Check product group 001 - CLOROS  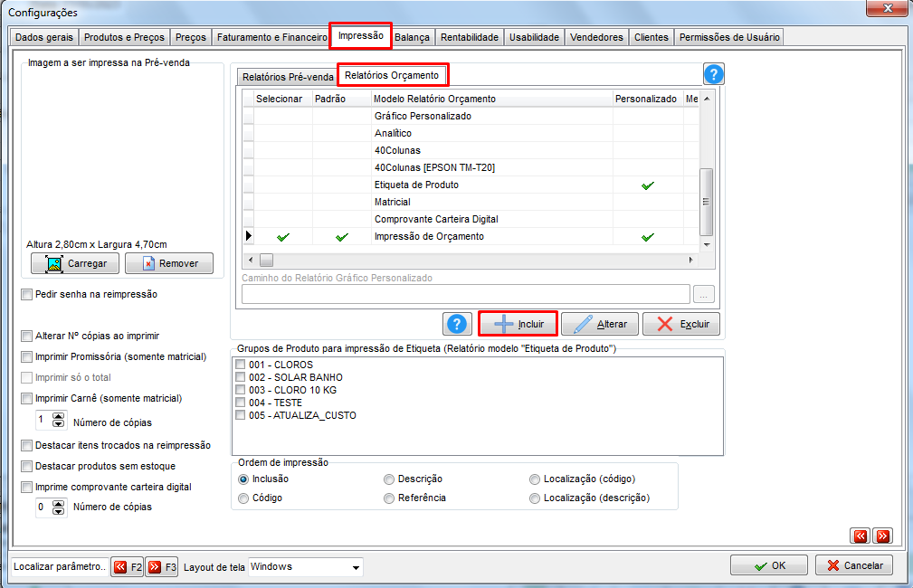click(240, 365)
